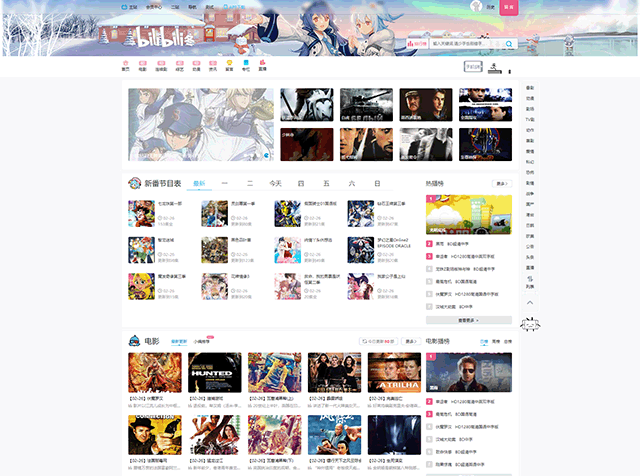Open the pink bar-chart ranking button beside search
This screenshot has width=640, height=476.
tap(417, 44)
